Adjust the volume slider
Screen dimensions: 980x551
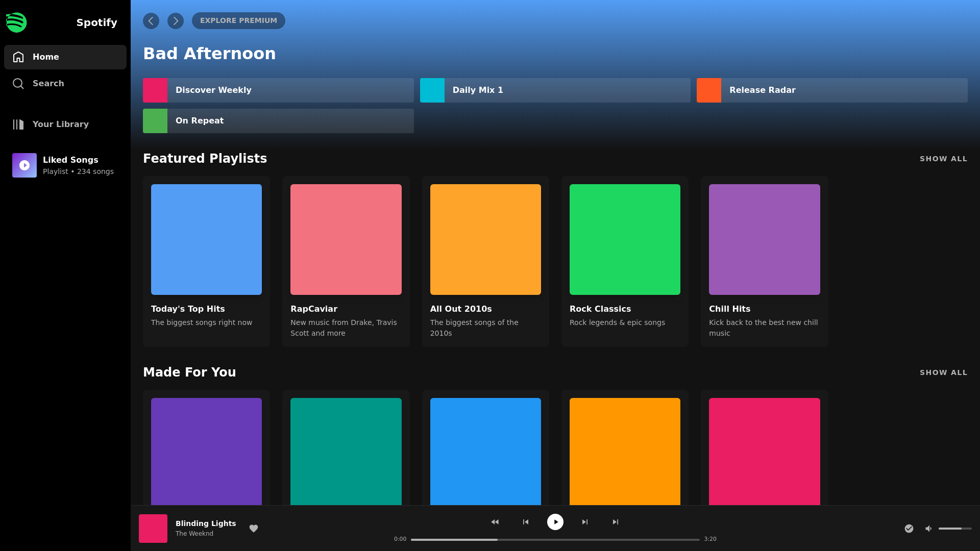pyautogui.click(x=954, y=529)
